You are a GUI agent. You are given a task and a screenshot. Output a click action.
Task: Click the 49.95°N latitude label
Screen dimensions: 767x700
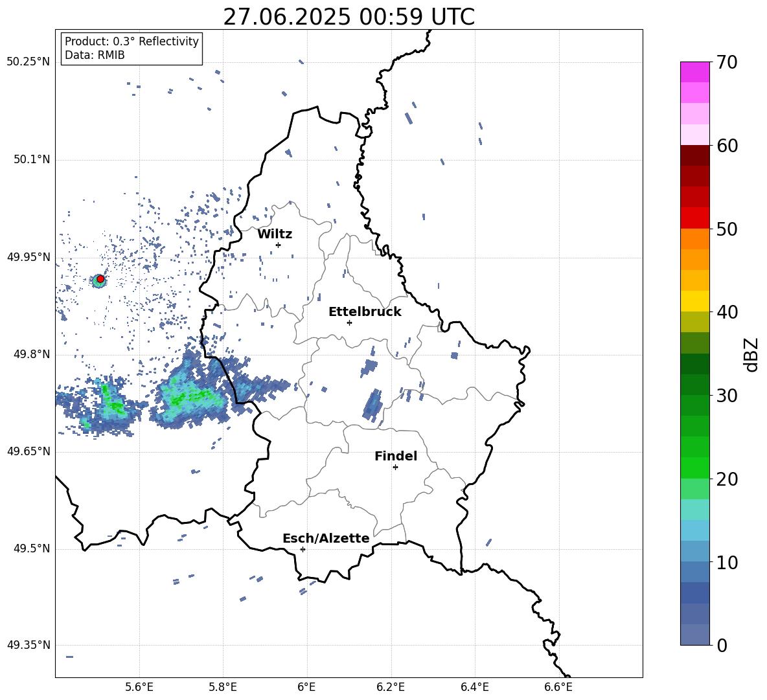pyautogui.click(x=29, y=258)
